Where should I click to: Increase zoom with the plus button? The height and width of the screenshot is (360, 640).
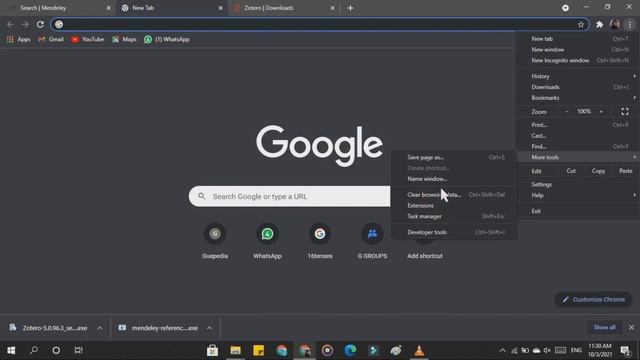601,111
